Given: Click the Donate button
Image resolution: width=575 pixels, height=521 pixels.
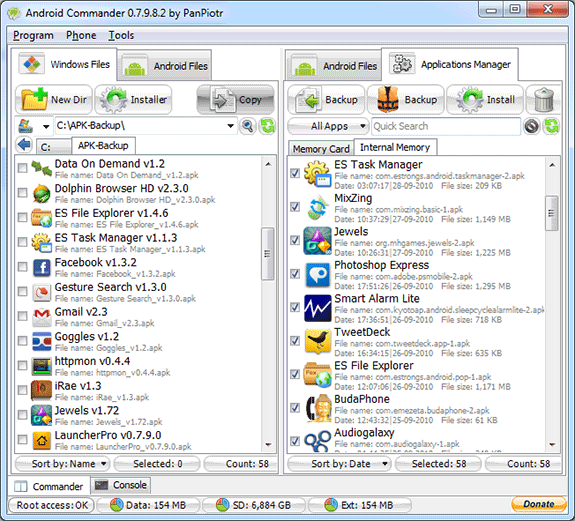Looking at the screenshot, I should tap(538, 504).
